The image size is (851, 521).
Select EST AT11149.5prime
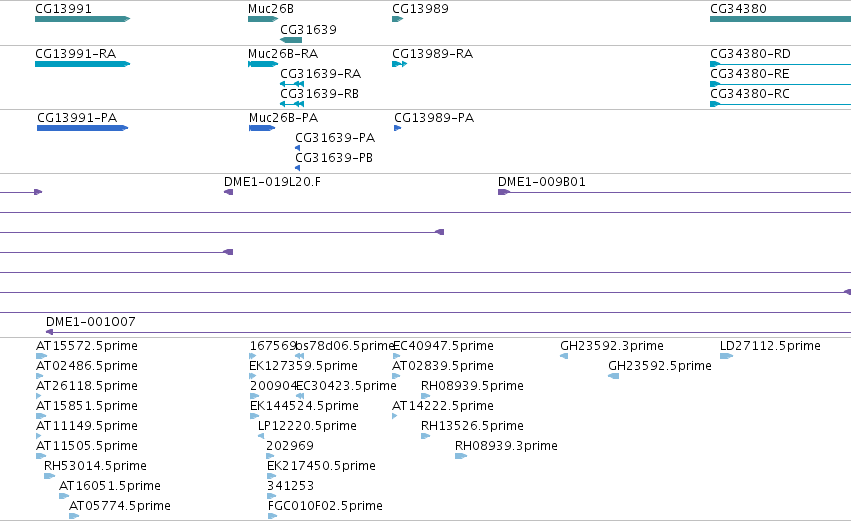click(x=87, y=426)
